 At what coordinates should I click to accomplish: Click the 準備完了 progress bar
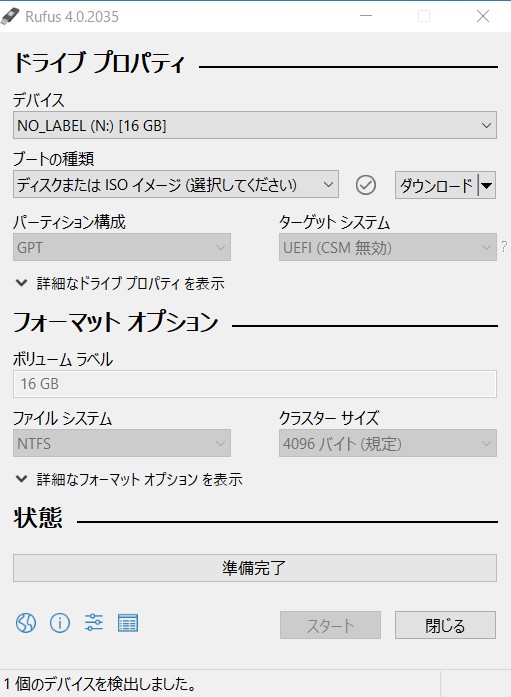point(255,568)
